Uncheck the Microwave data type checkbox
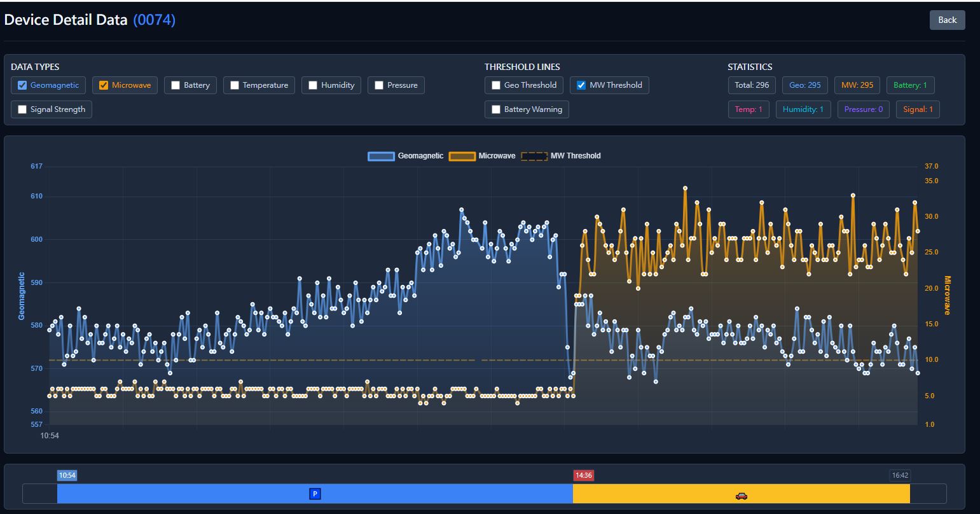The height and width of the screenshot is (514, 980). pos(104,85)
